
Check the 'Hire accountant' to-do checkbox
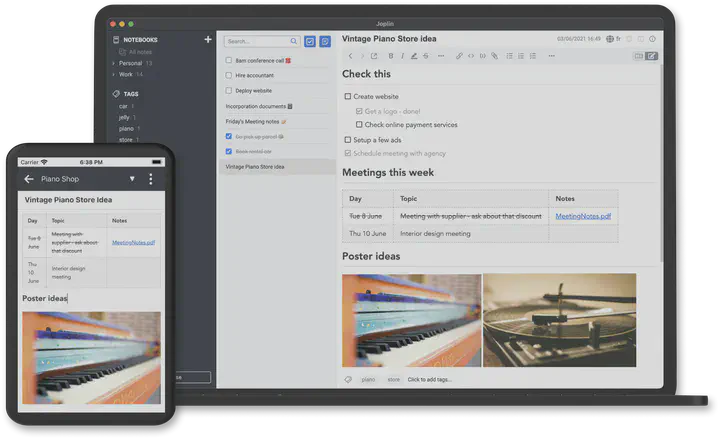[229, 74]
